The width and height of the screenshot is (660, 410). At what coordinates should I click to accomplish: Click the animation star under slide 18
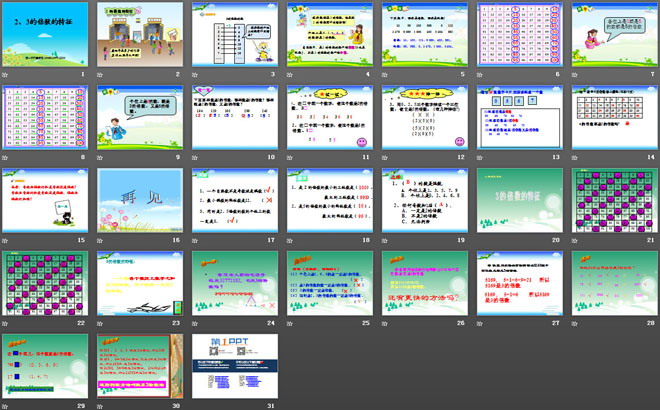coord(290,241)
